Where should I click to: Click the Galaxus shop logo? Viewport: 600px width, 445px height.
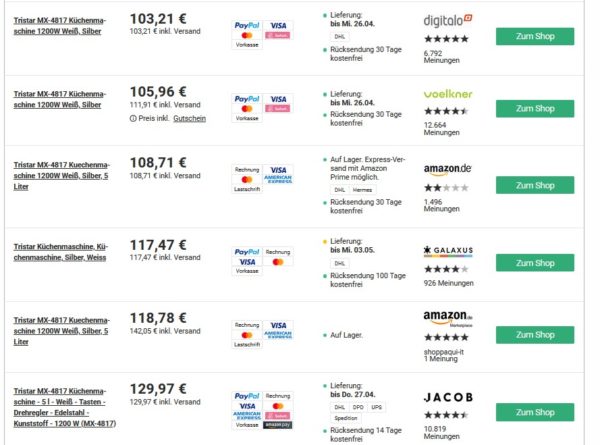(x=449, y=250)
